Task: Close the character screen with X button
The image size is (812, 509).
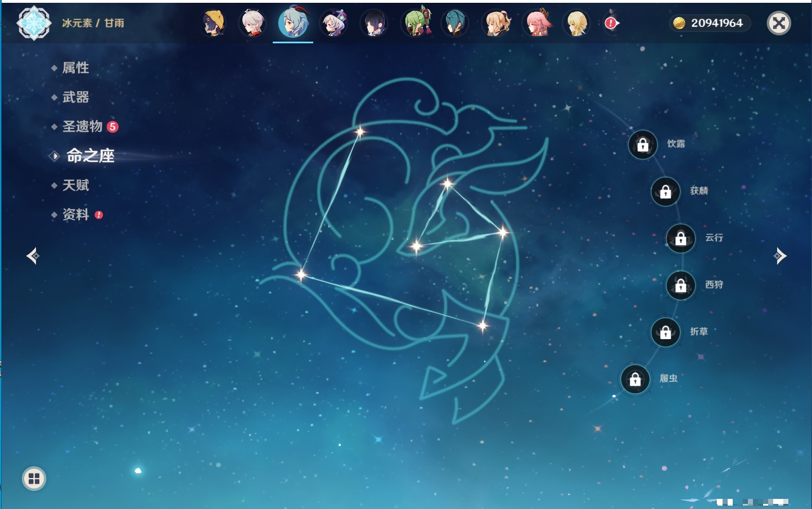Action: point(779,23)
